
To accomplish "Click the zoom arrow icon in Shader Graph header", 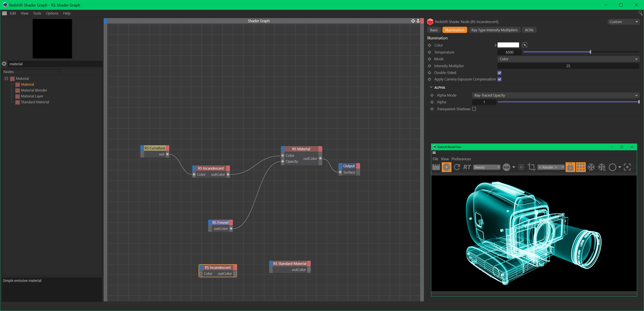I will click(x=418, y=21).
